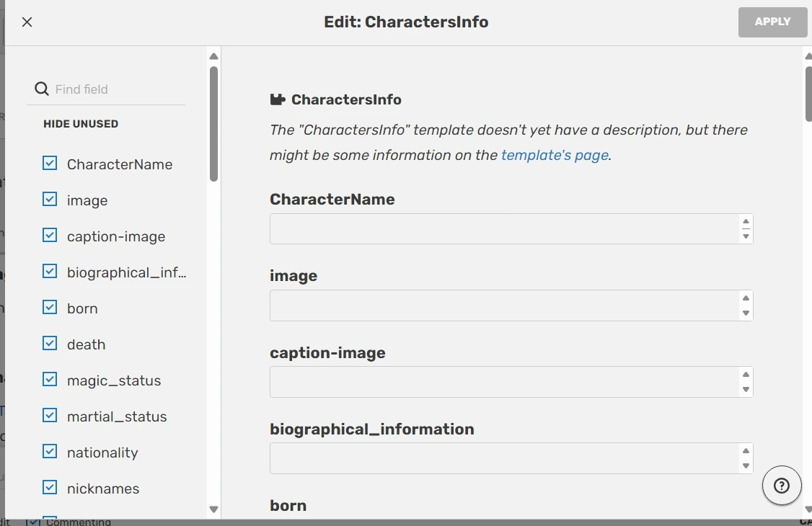Click the up arrow atop the right panel scrollbar
The width and height of the screenshot is (812, 526).
(x=808, y=56)
